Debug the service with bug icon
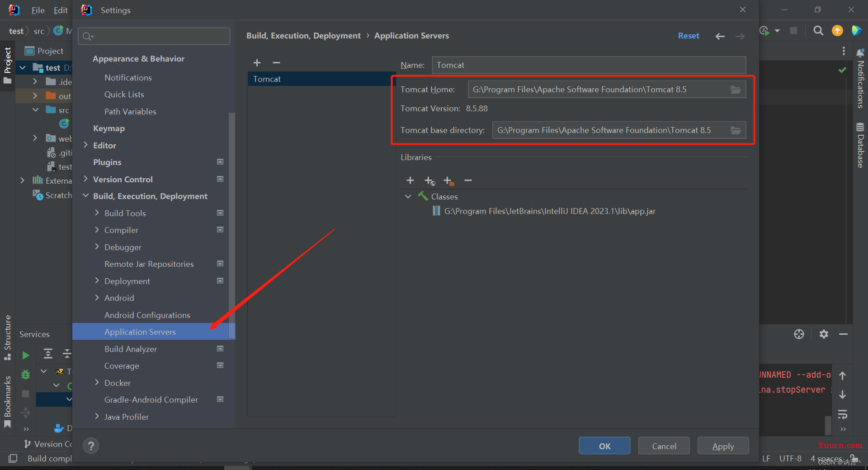The image size is (868, 470). click(x=26, y=375)
